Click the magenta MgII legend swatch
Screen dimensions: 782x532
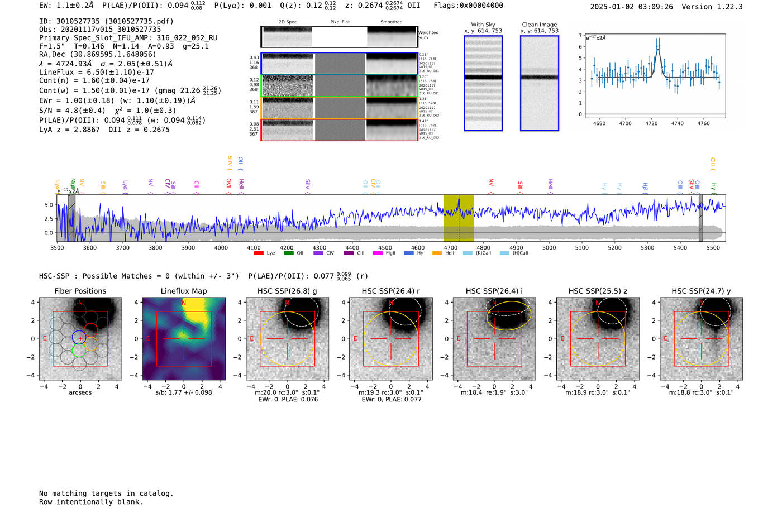pos(378,253)
